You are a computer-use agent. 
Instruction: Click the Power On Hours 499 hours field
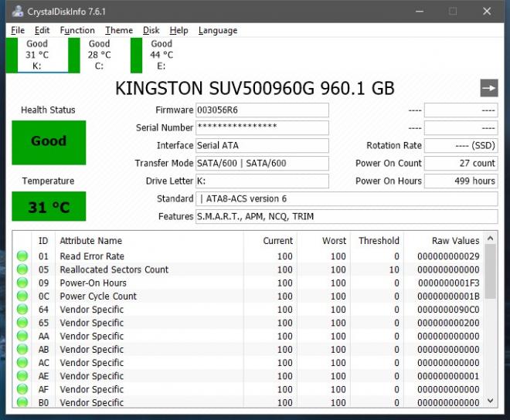coord(461,181)
